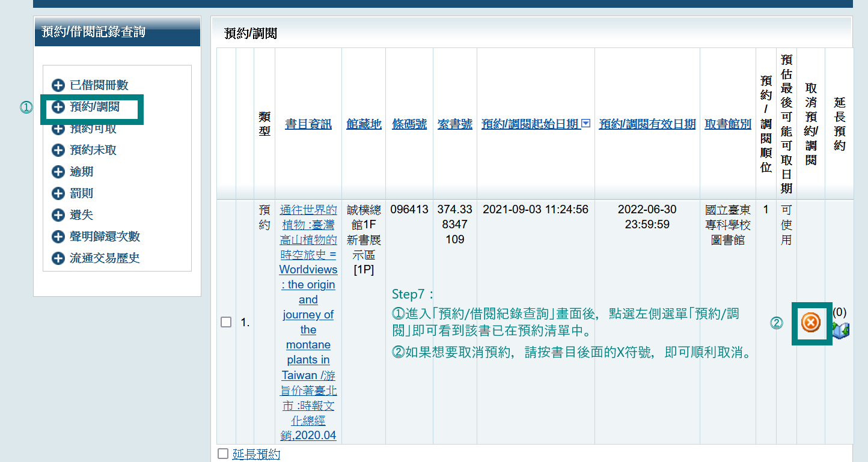Image resolution: width=868 pixels, height=462 pixels.
Task: Click the plus icon beside 逾期
Action: pyautogui.click(x=58, y=172)
